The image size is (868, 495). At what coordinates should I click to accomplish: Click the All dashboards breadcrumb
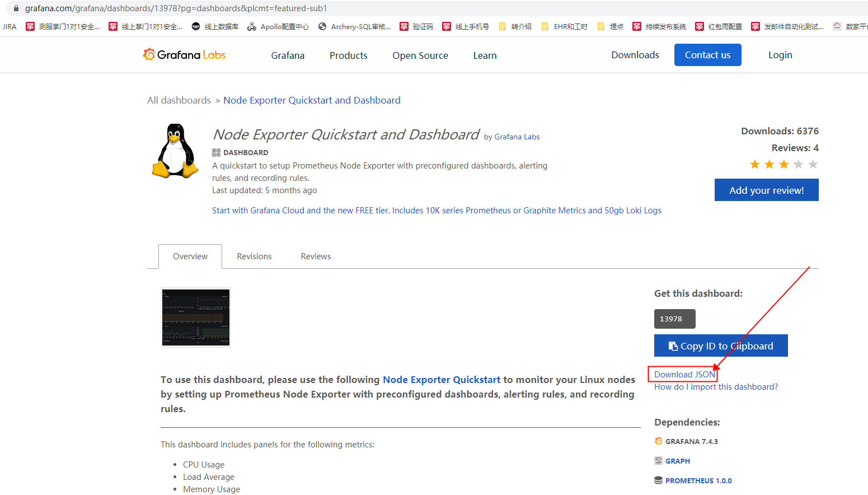pyautogui.click(x=179, y=100)
